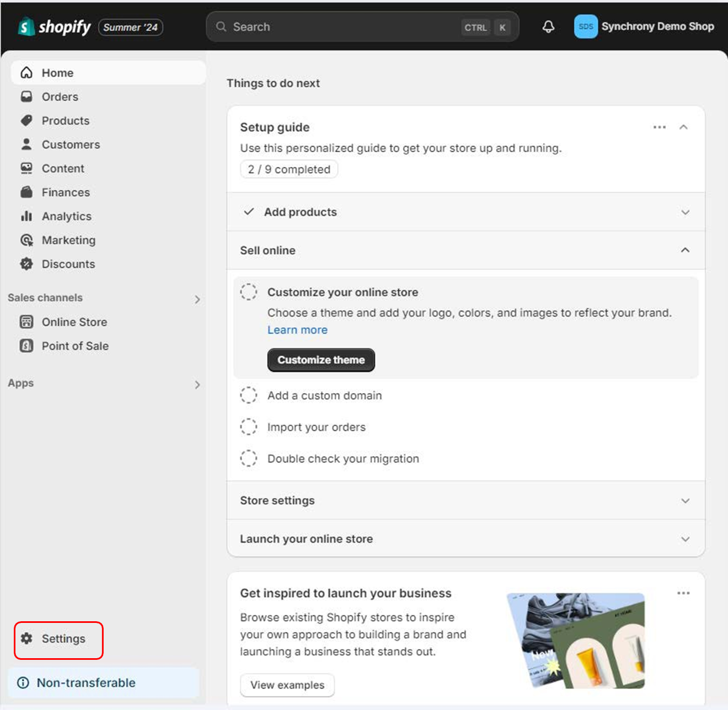Screen dimensions: 728x710
Task: Click the Non-transferable banner
Action: (x=104, y=683)
